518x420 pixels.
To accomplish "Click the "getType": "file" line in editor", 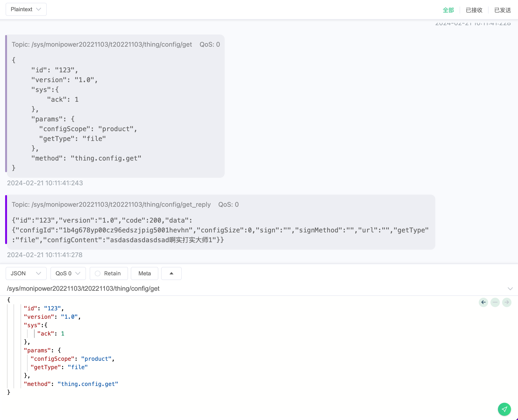I will point(59,367).
